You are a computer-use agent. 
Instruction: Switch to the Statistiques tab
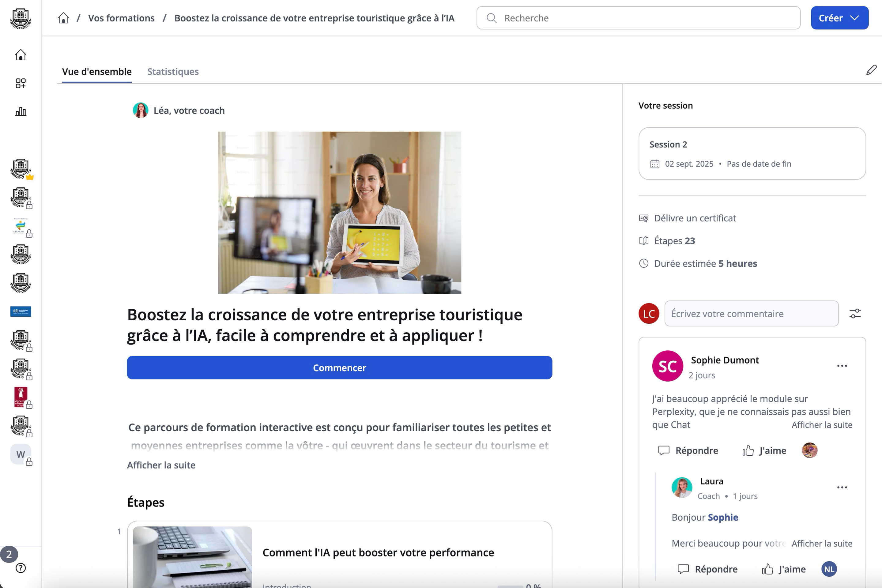[173, 72]
